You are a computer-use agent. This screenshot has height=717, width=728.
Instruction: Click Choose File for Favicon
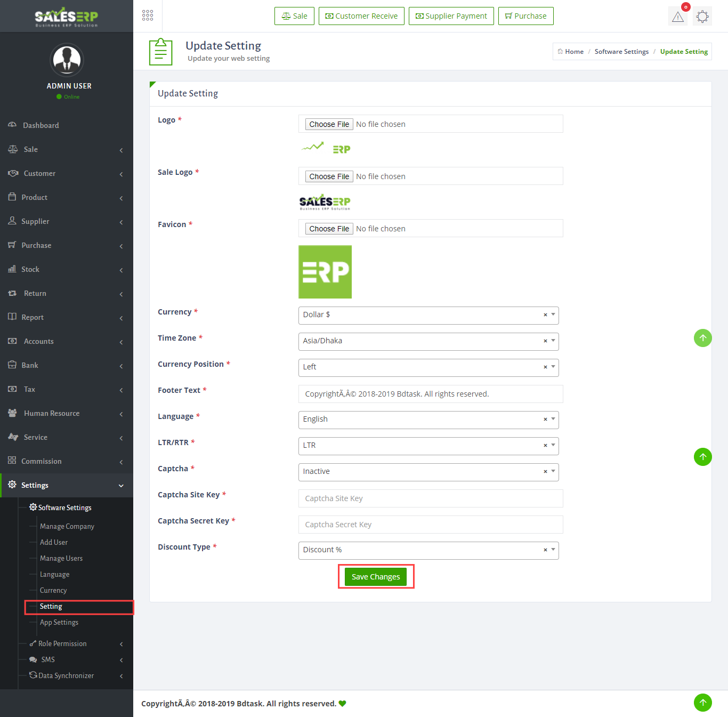(329, 229)
